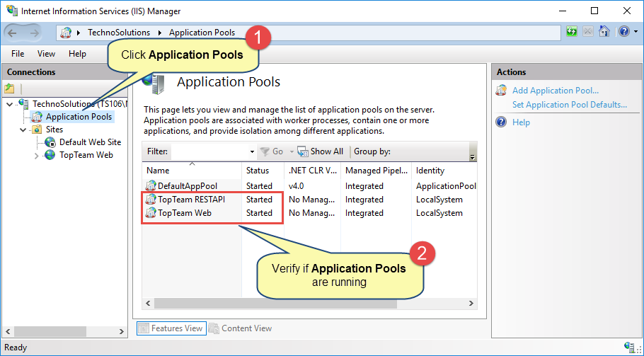
Task: Select Default Web Site in the tree
Action: 90,142
